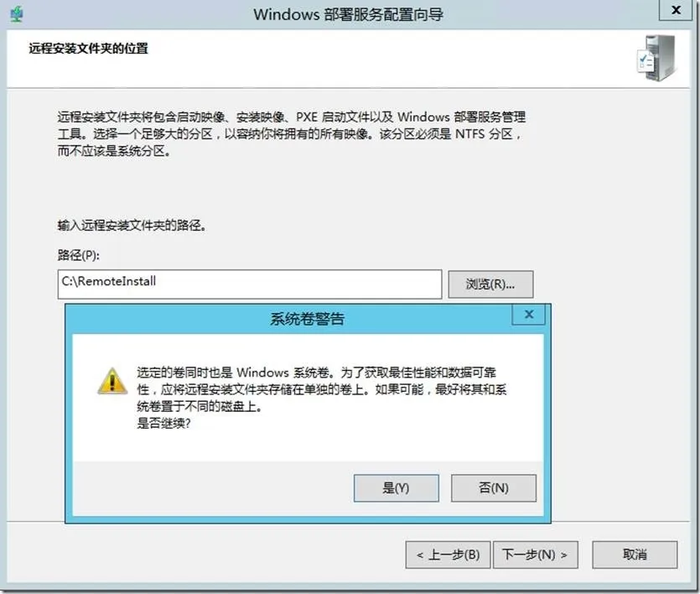
Task: Open the 浏览(R)... browse button
Action: tap(490, 284)
